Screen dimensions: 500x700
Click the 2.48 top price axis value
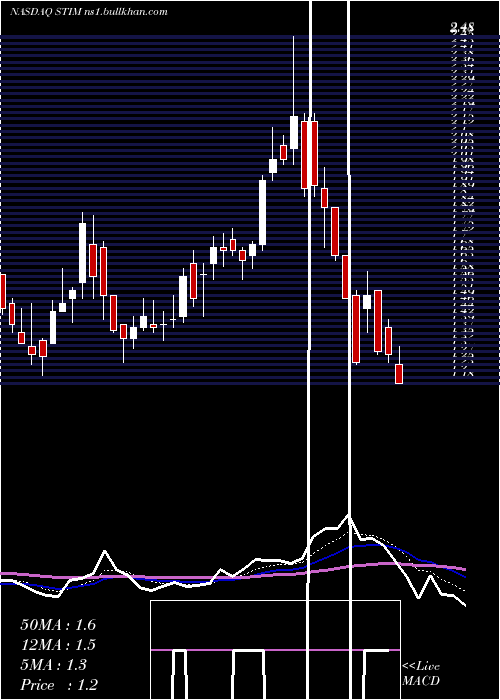pyautogui.click(x=462, y=28)
